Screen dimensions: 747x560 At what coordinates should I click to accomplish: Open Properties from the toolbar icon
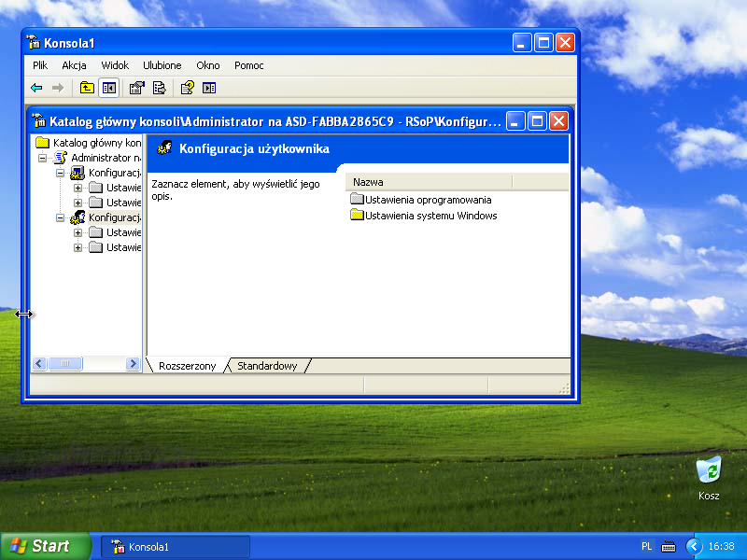(136, 88)
